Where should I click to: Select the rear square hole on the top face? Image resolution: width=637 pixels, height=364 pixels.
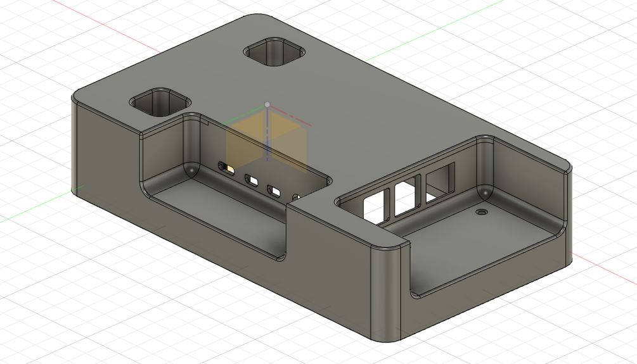pyautogui.click(x=274, y=53)
